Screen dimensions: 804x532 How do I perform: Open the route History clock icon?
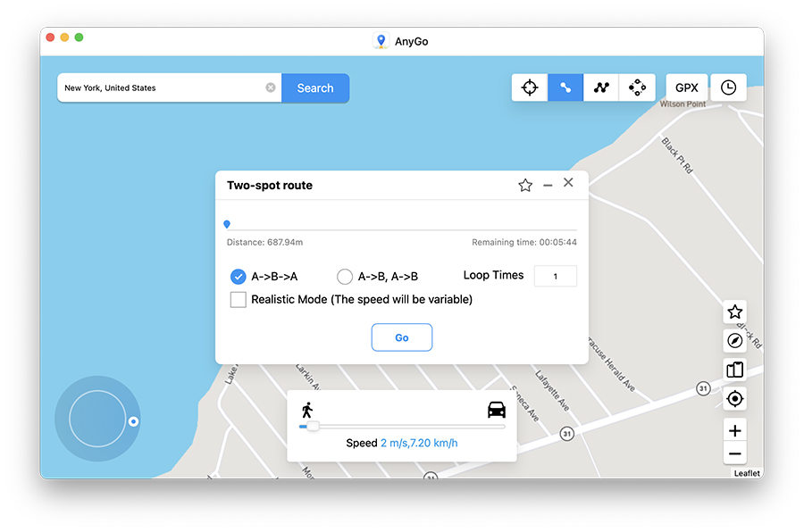pos(728,87)
